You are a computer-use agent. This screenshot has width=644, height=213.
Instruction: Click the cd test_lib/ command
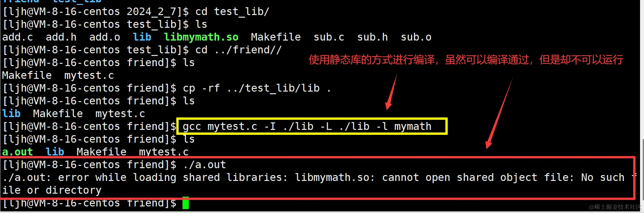point(232,11)
